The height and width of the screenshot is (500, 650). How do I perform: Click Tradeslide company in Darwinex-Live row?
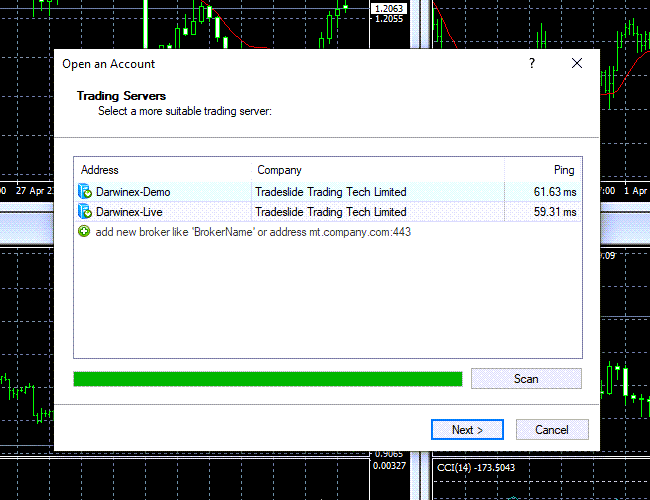click(x=330, y=212)
